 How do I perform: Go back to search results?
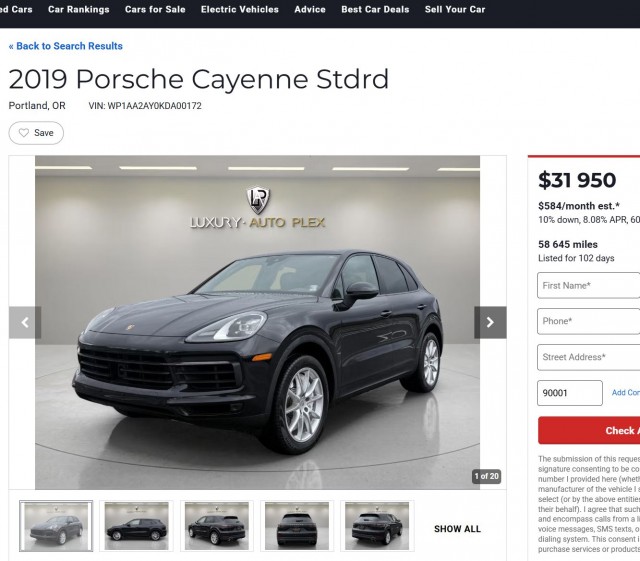[x=66, y=46]
